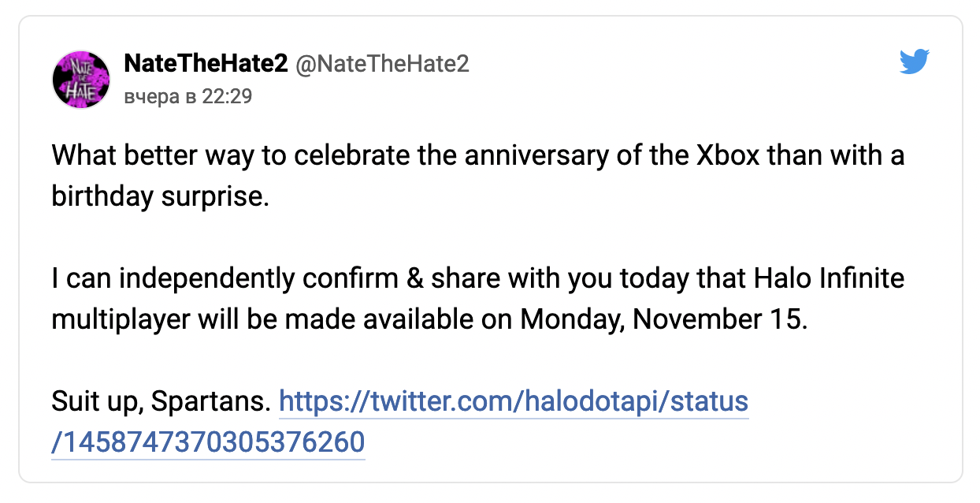Click the /1458747370305376260 link portion
Image resolution: width=980 pixels, height=503 pixels.
pos(208,443)
